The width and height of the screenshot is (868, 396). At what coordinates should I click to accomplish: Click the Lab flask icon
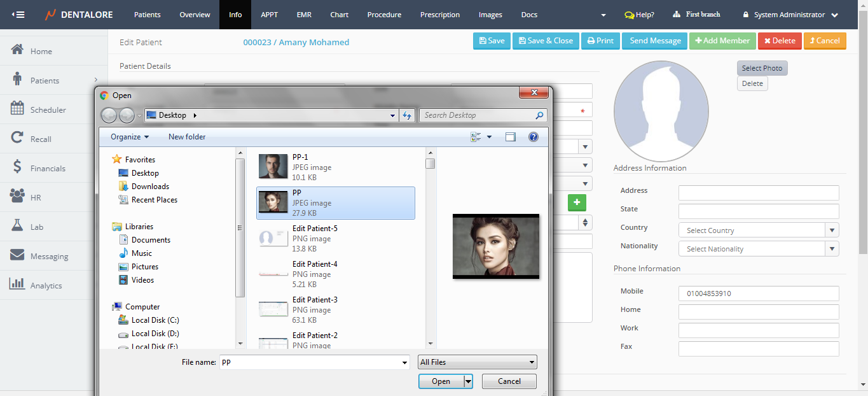click(x=17, y=226)
